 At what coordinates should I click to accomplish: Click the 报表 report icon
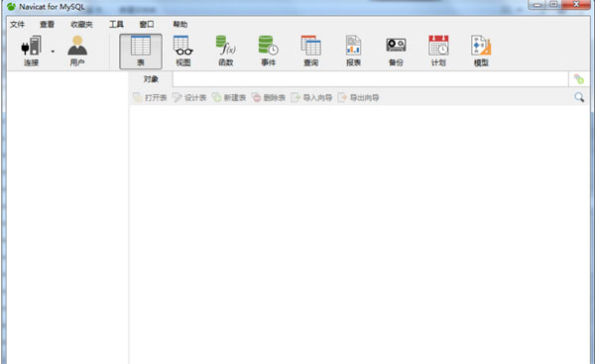point(353,51)
